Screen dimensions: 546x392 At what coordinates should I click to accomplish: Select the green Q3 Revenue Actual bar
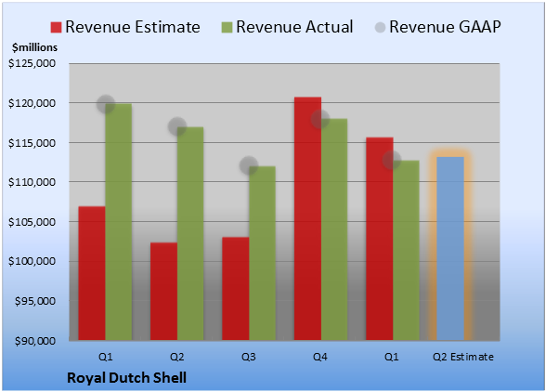coord(262,254)
